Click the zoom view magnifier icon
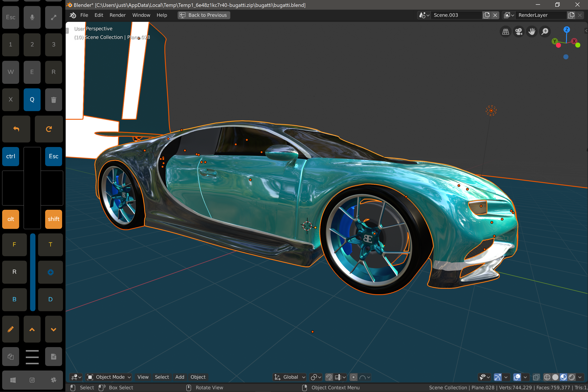The width and height of the screenshot is (588, 392). point(545,32)
